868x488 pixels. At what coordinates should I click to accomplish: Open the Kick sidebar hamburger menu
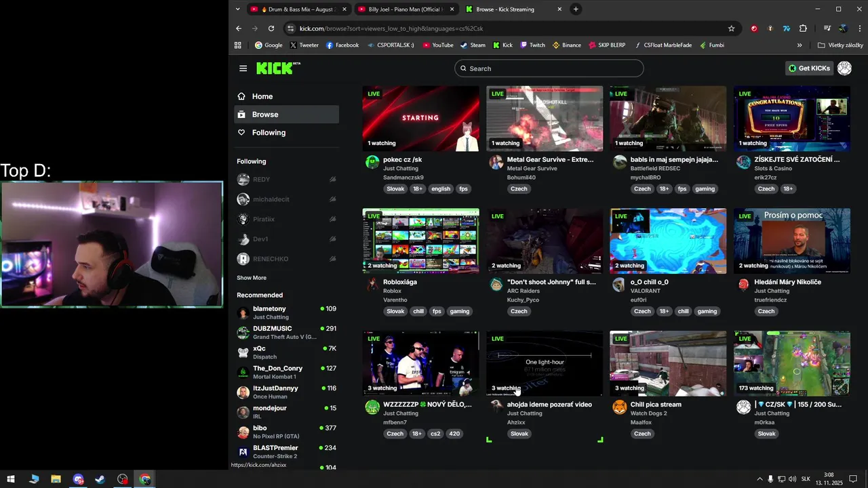[243, 68]
